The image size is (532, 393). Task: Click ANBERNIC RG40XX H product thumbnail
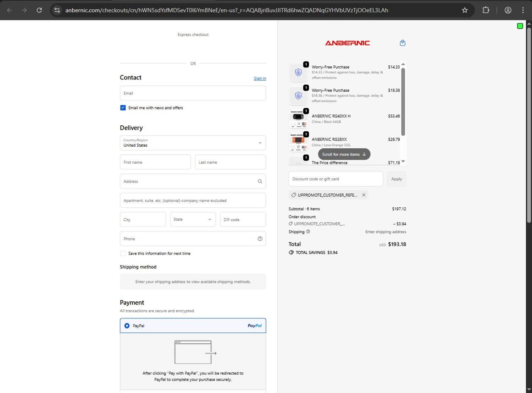tap(298, 119)
